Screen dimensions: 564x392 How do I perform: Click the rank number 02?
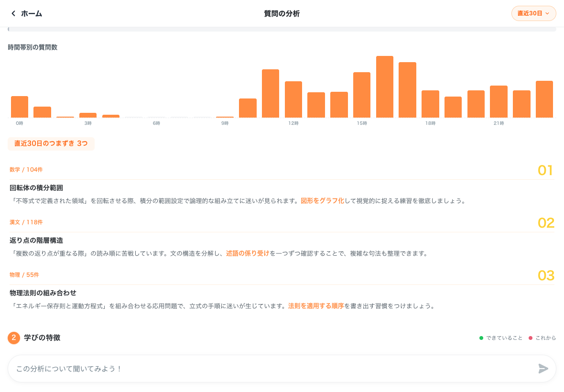coord(546,223)
